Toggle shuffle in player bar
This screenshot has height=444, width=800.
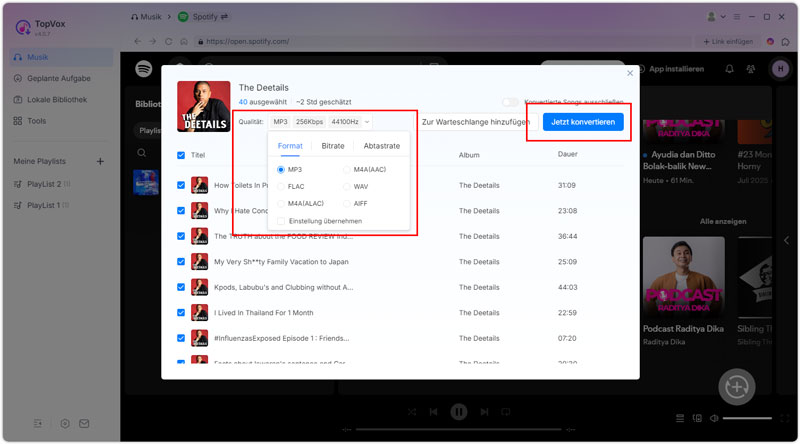(x=412, y=412)
